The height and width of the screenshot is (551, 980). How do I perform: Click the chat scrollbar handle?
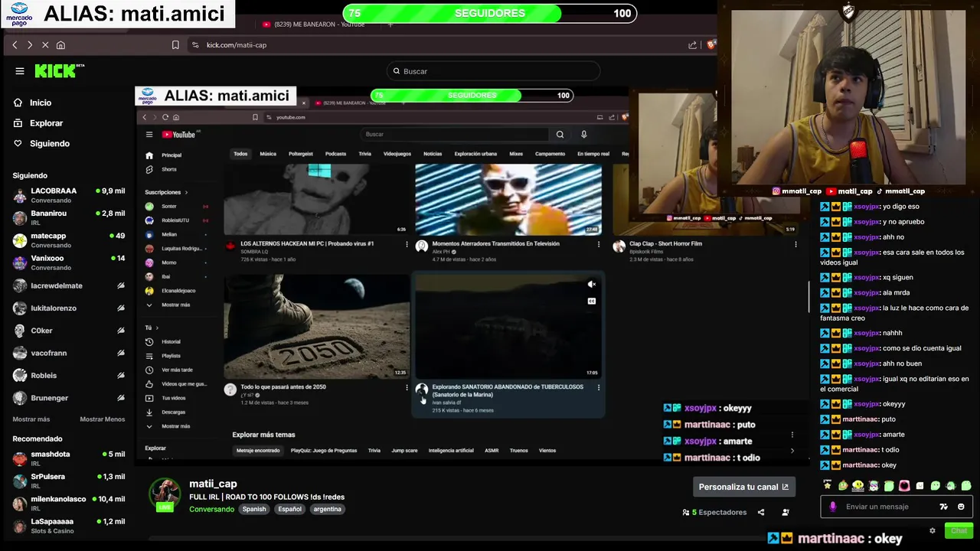809,297
